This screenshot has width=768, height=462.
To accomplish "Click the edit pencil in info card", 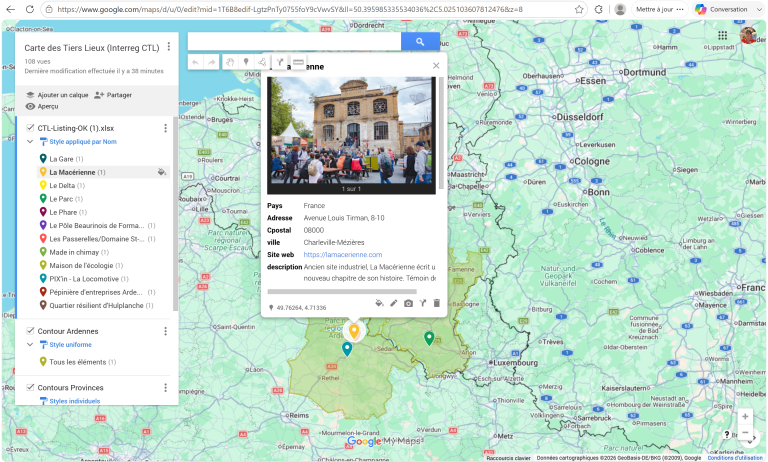I will tap(393, 303).
